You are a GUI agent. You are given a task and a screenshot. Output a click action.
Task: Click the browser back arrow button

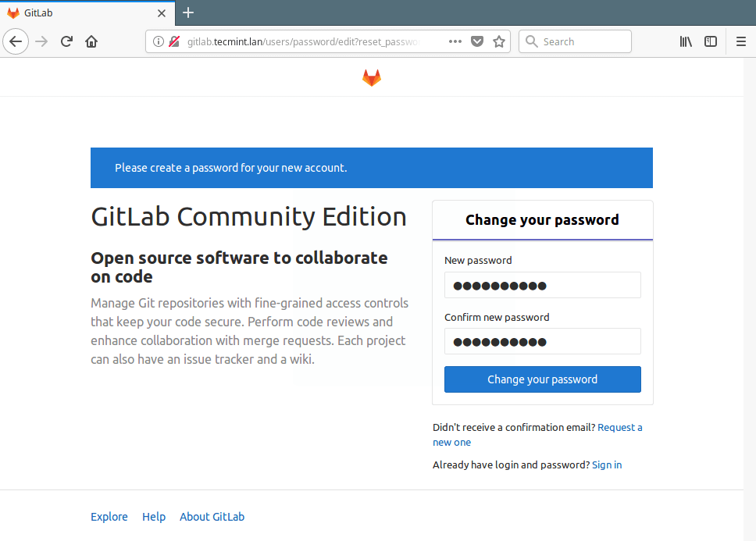16,41
